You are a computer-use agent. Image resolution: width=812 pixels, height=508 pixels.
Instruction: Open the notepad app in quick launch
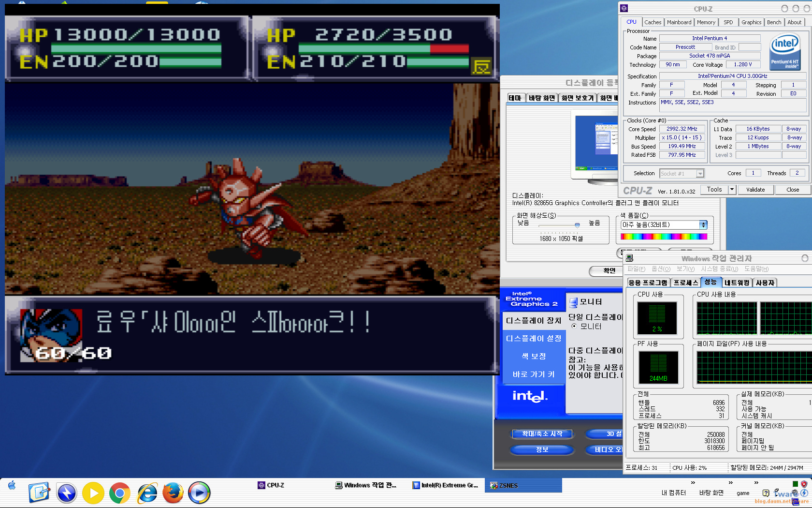point(39,493)
